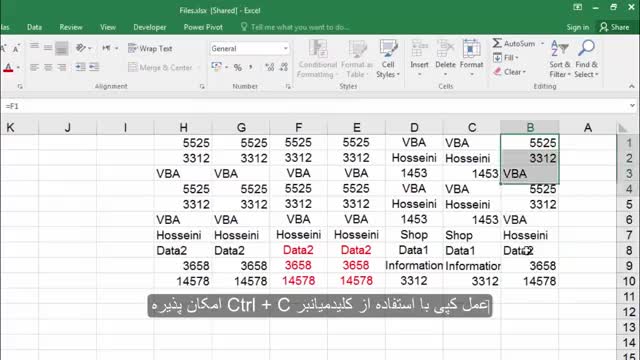Select red Data2 cell in column E
640x360 pixels.
[x=356, y=250]
